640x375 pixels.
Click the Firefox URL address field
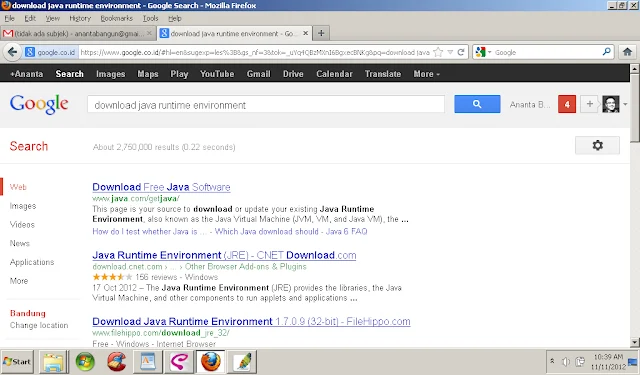[x=255, y=52]
